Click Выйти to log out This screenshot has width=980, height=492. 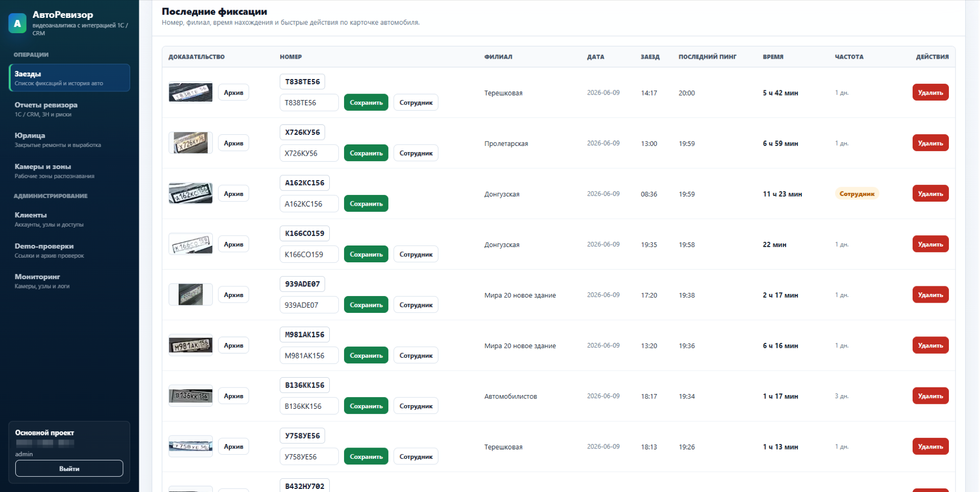point(69,469)
